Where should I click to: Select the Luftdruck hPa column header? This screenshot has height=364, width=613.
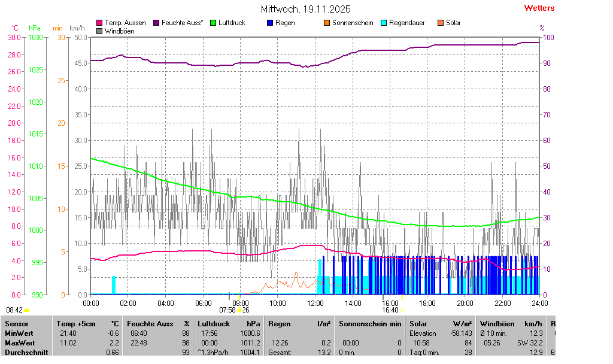point(229,324)
